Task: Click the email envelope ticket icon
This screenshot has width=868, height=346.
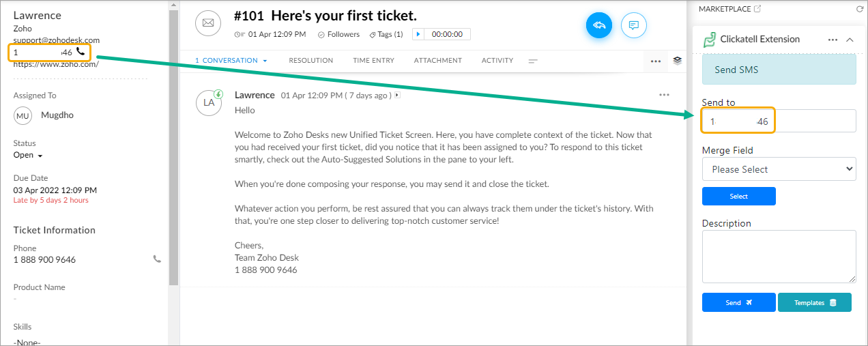Action: (x=208, y=23)
